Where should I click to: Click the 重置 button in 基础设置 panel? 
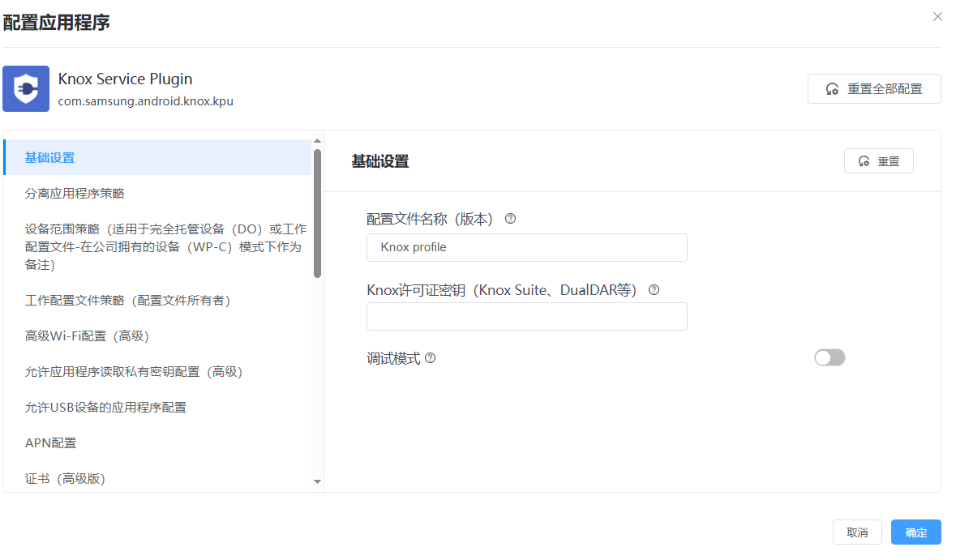pos(879,161)
